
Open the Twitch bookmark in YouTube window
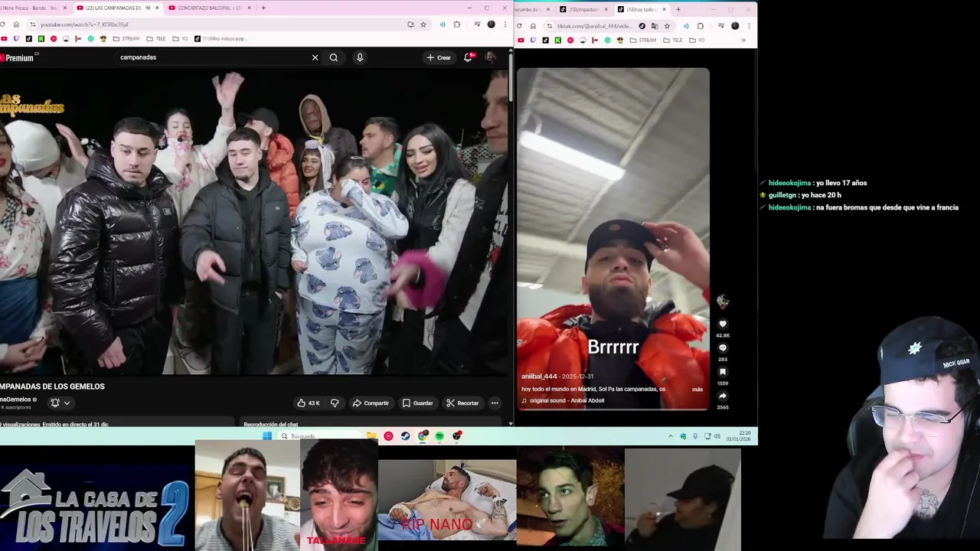[16, 39]
